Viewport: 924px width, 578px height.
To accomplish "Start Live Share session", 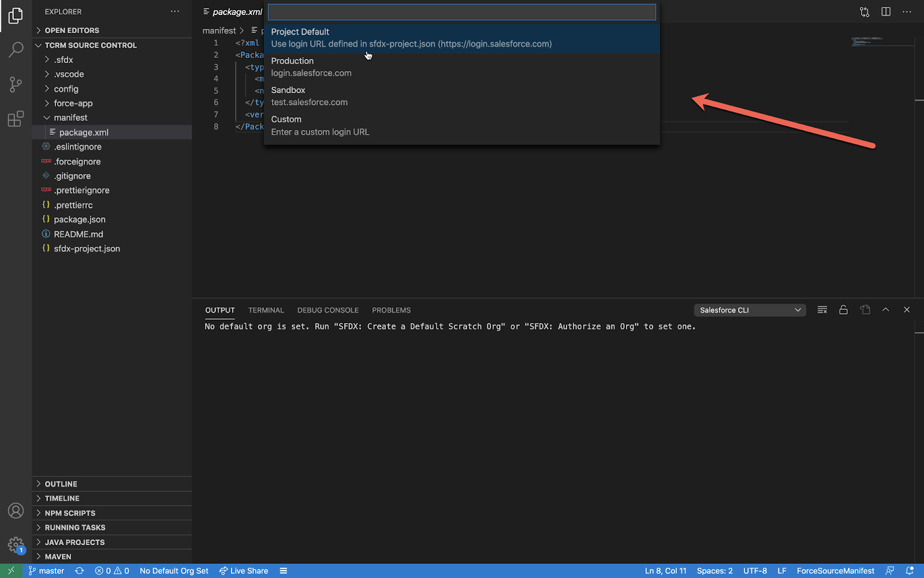I will coord(244,570).
